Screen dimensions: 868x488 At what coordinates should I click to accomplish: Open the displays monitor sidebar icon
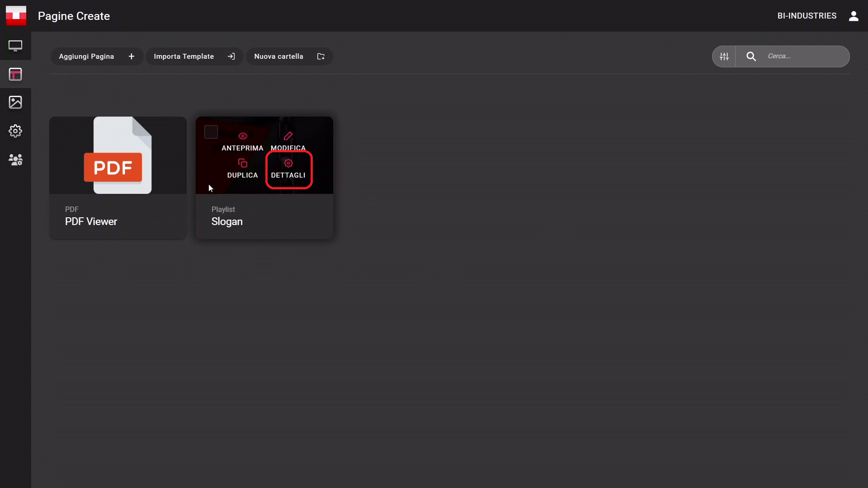[15, 46]
